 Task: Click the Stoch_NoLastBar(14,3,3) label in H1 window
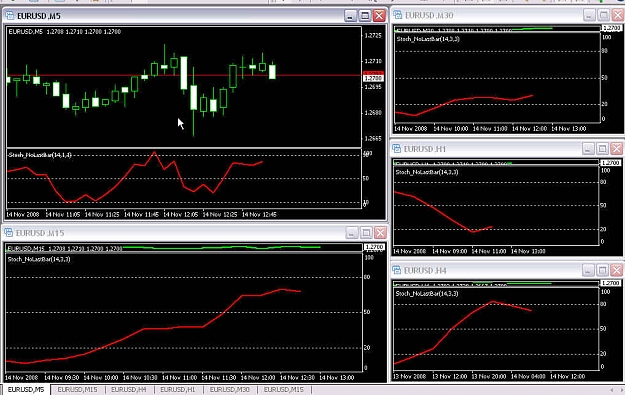coord(427,172)
